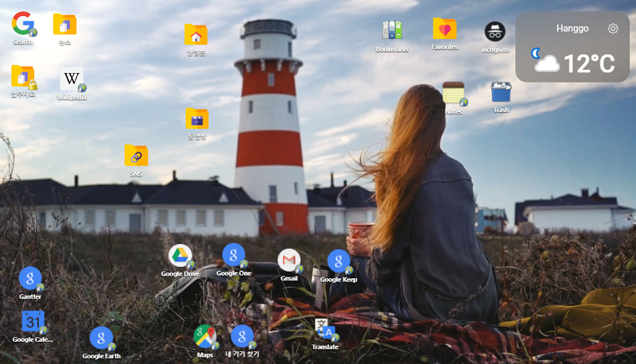Open the Favorites folder
The width and height of the screenshot is (636, 364).
444,29
